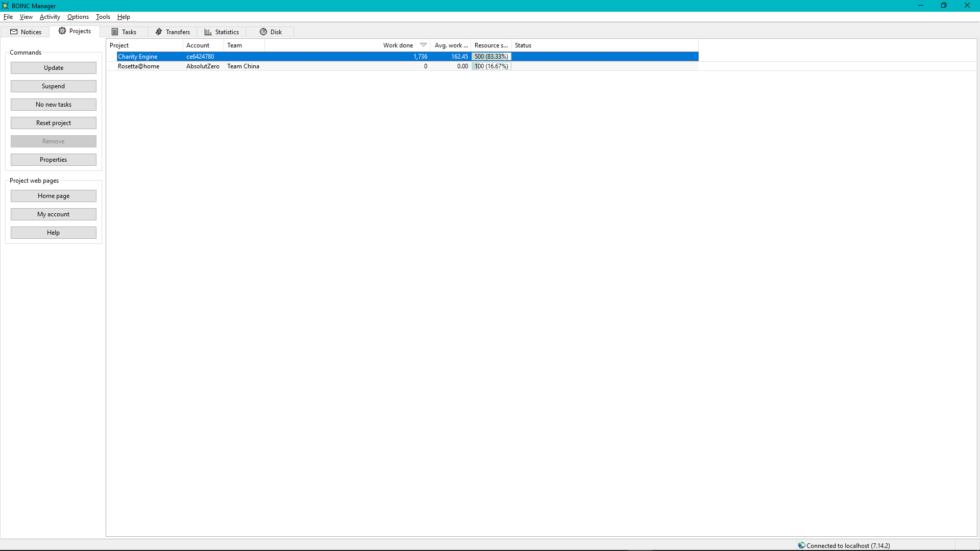Click the Rosetta@home resource share bar
Screen dimensions: 980x551
492,66
